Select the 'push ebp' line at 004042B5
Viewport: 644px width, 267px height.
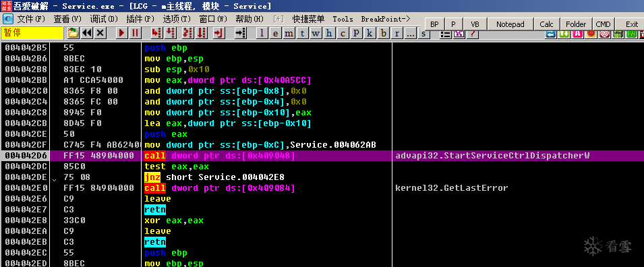[x=322, y=48]
